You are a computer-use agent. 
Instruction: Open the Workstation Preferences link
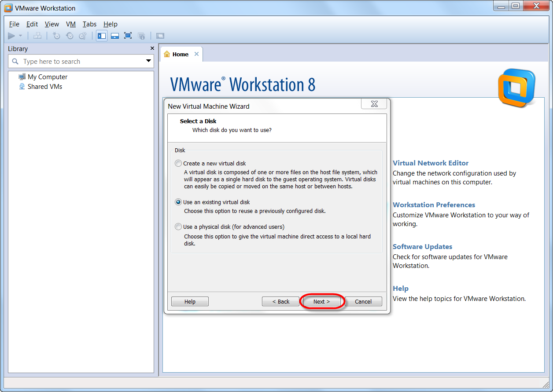(434, 205)
